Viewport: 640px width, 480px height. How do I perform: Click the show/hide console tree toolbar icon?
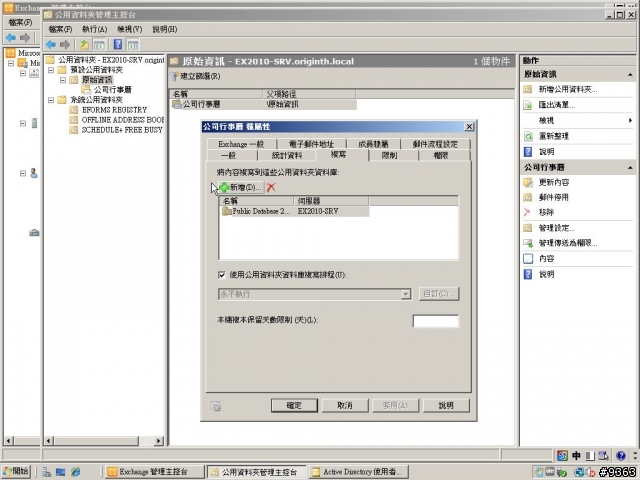[99, 44]
